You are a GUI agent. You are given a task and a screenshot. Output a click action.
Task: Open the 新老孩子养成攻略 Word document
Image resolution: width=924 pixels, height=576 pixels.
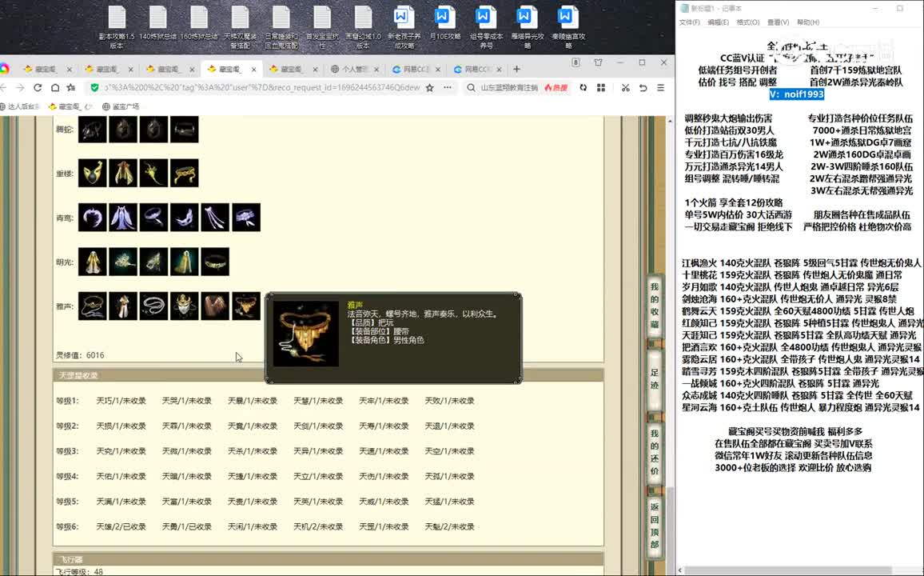tap(404, 27)
